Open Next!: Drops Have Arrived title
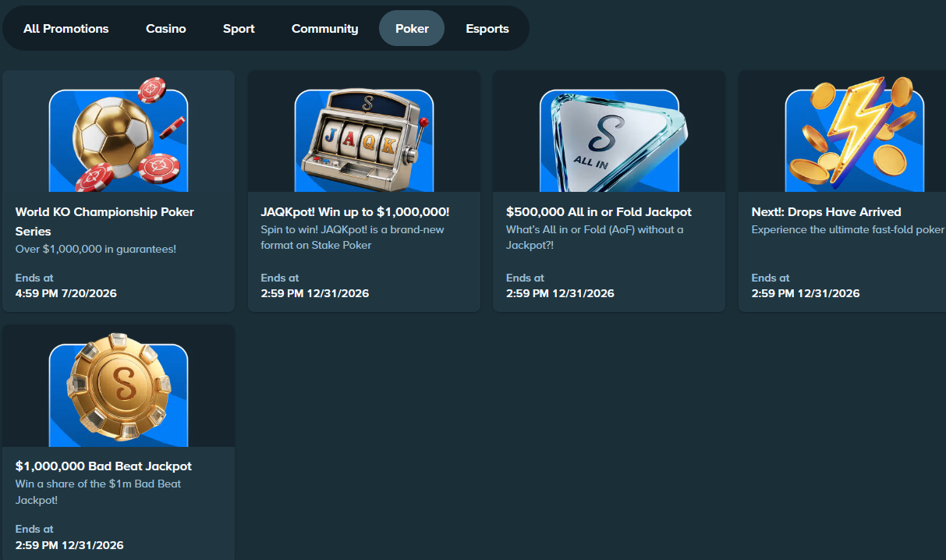This screenshot has height=560, width=946. click(x=826, y=212)
